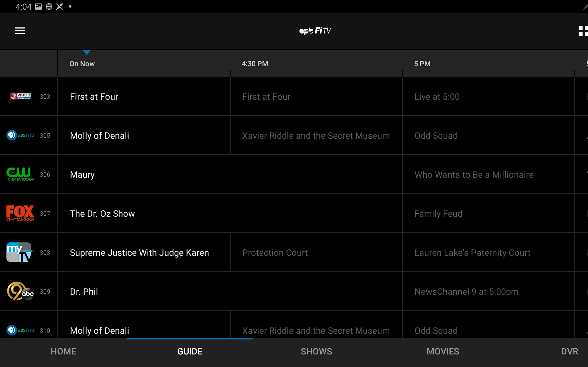Select the First at Four program on channel 303

tap(144, 96)
